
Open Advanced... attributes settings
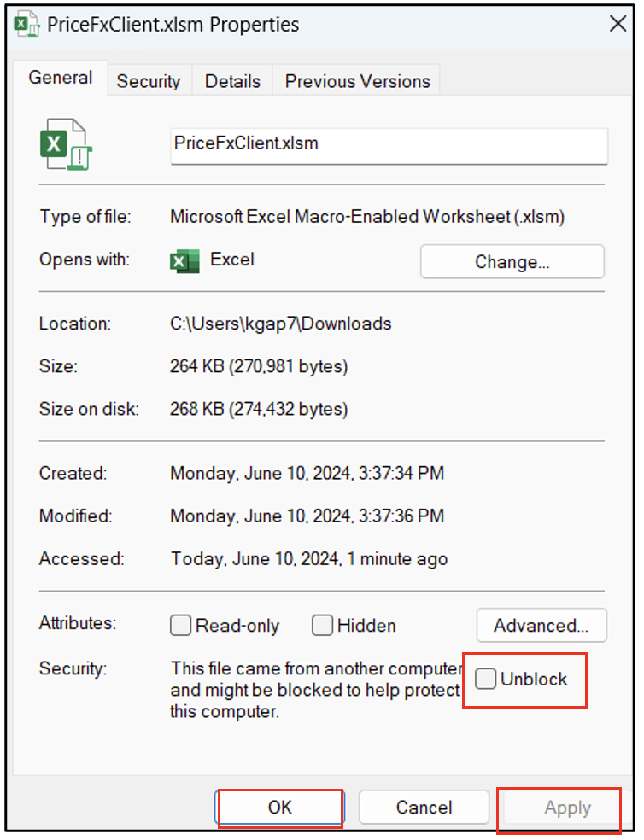tap(541, 626)
